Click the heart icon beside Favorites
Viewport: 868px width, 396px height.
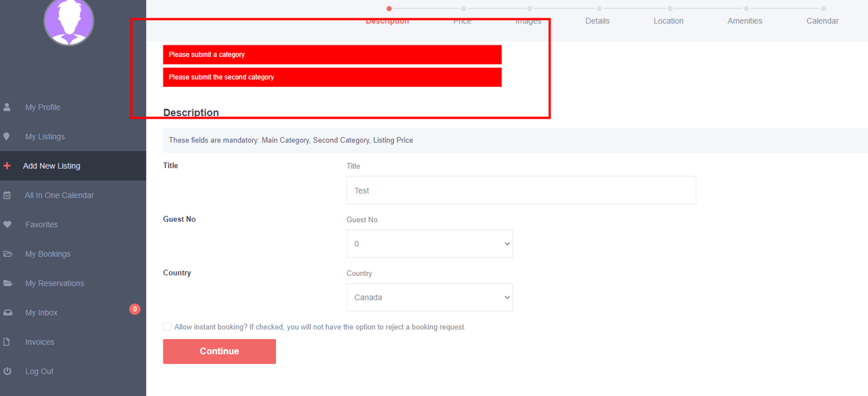pyautogui.click(x=7, y=224)
